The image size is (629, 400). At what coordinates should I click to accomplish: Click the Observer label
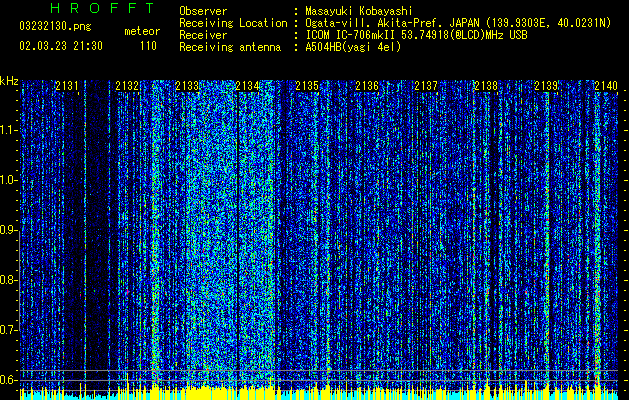pos(203,11)
